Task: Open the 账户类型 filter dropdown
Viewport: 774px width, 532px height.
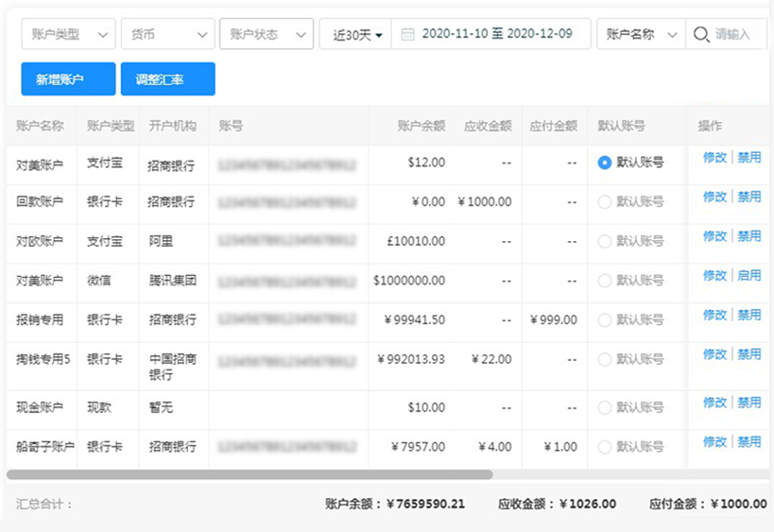Action: coord(68,34)
